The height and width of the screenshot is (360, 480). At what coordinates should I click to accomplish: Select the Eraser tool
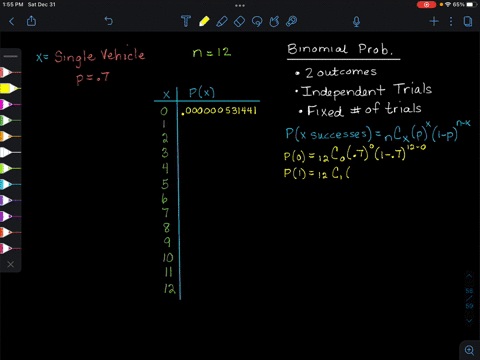239,22
